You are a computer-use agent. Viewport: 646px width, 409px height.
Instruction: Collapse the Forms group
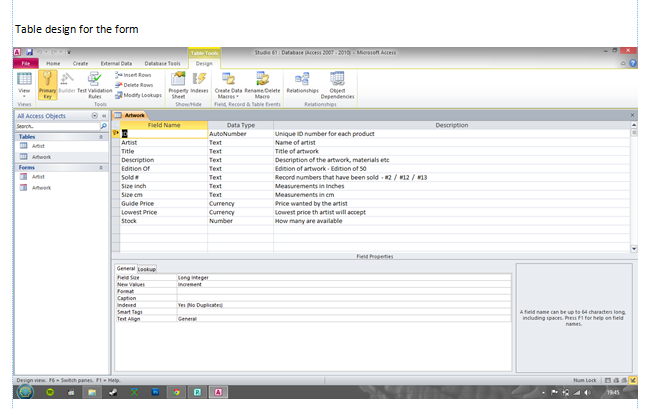(101, 168)
